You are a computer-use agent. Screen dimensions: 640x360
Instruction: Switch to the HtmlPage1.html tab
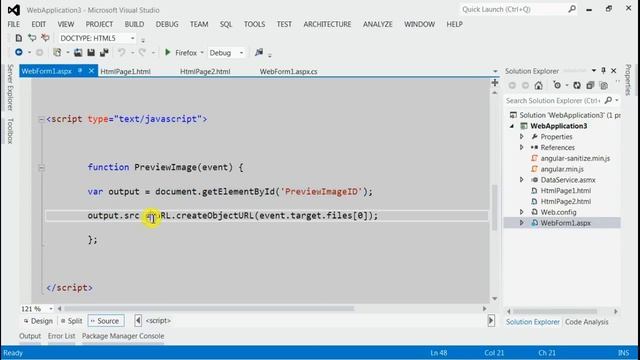click(125, 71)
